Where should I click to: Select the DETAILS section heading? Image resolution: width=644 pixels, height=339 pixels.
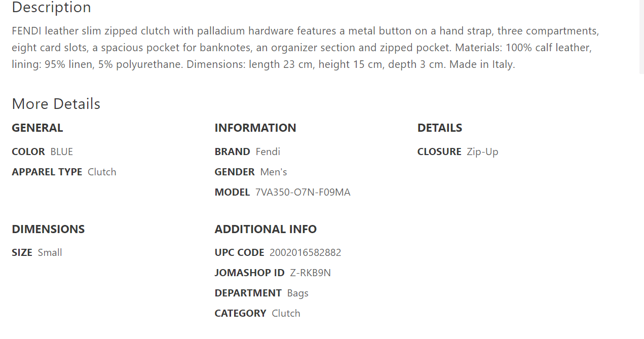click(x=440, y=128)
